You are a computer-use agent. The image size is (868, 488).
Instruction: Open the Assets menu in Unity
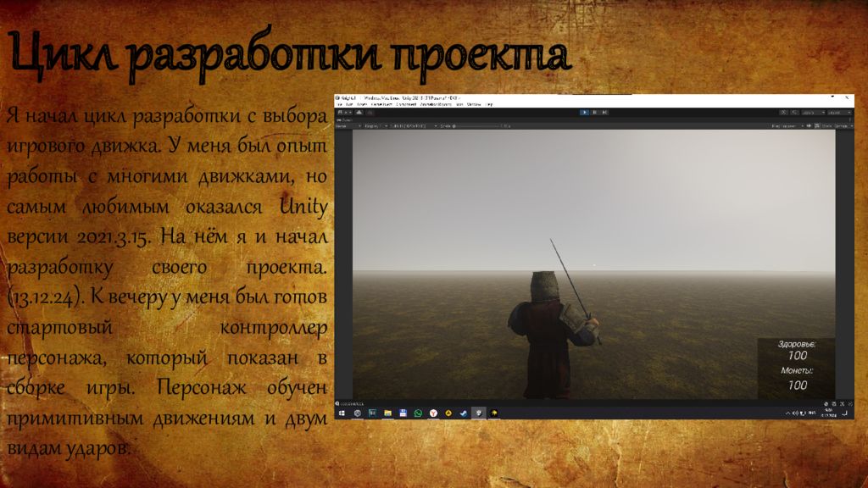click(x=362, y=104)
